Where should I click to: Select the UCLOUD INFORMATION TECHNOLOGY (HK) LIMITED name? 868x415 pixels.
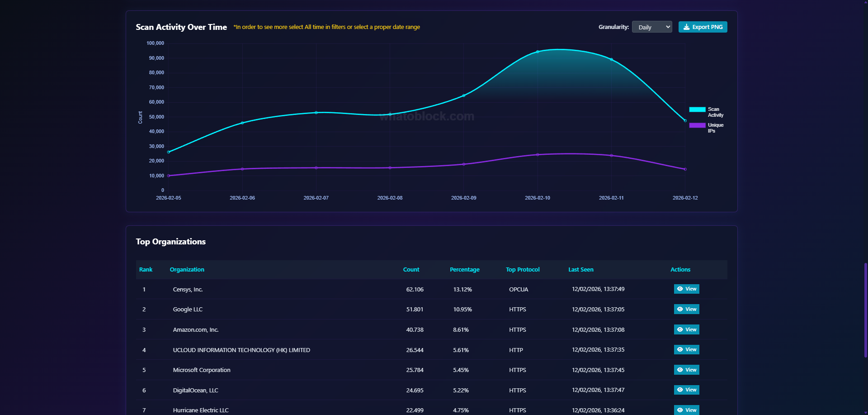tap(241, 350)
